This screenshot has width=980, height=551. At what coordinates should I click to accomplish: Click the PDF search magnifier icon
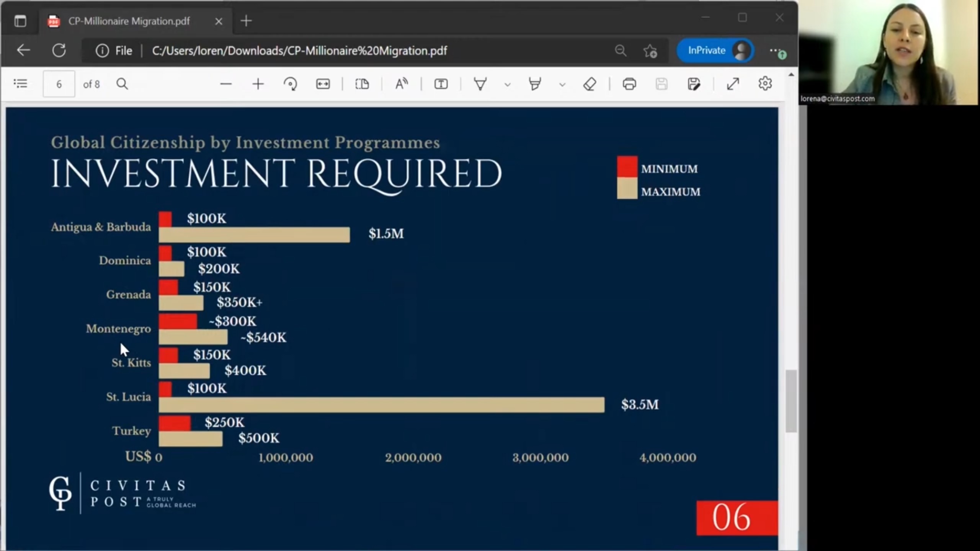tap(122, 84)
